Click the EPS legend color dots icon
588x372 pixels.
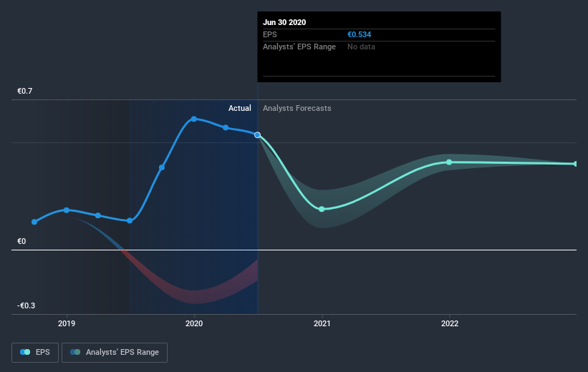[25, 353]
